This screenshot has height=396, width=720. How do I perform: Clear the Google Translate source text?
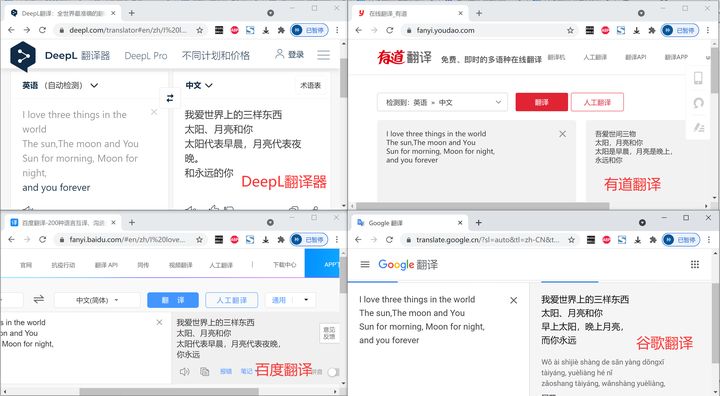point(513,300)
